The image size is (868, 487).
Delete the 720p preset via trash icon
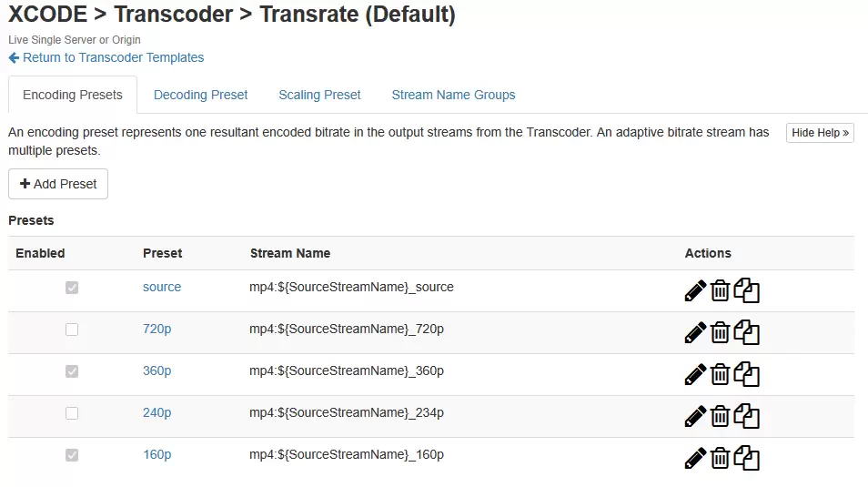[721, 332]
